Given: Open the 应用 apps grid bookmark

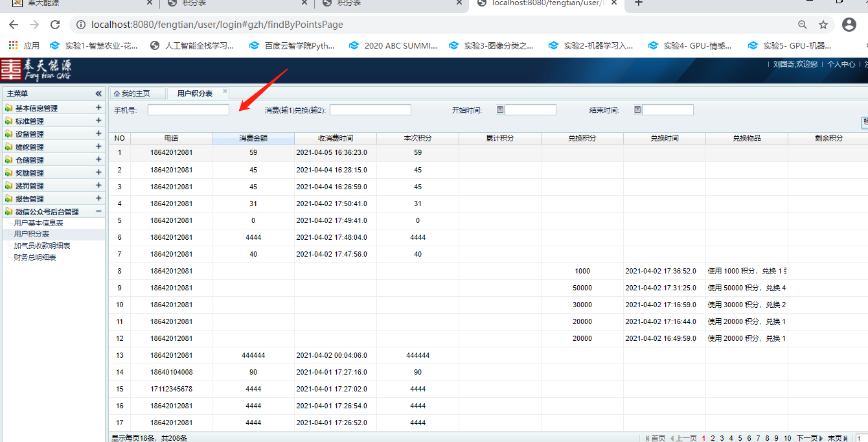Looking at the screenshot, I should (23, 45).
